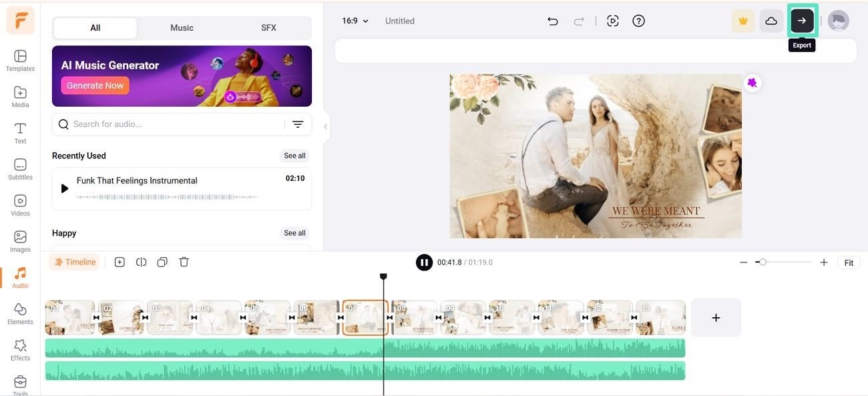Click the crown upgrade icon
The height and width of the screenshot is (396, 868).
tap(743, 21)
